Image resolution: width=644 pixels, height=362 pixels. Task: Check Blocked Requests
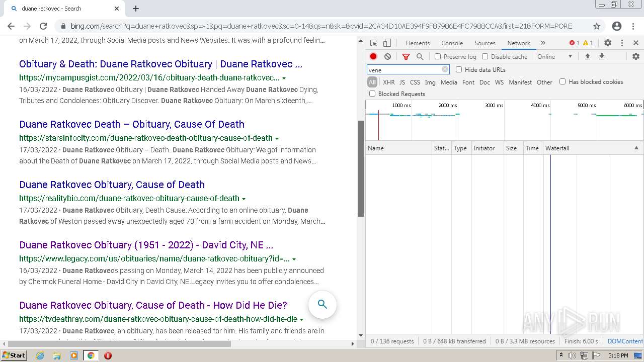[372, 94]
